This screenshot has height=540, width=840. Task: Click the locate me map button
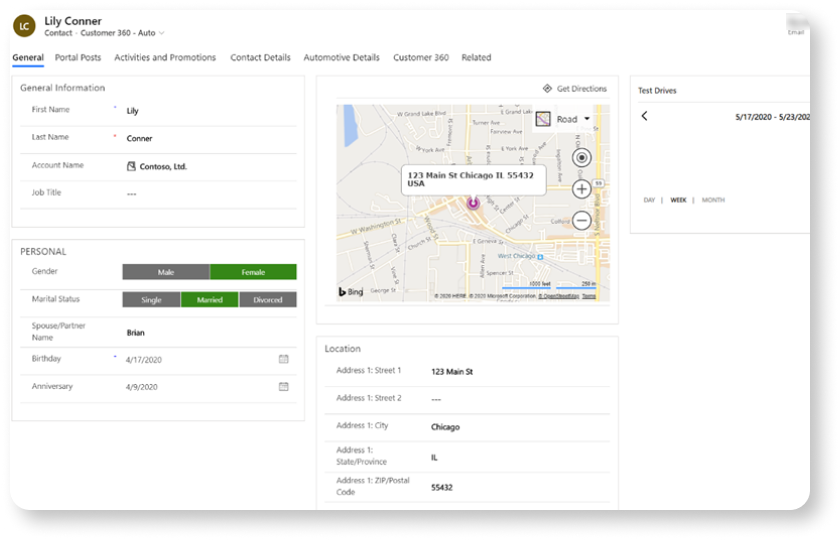click(582, 158)
